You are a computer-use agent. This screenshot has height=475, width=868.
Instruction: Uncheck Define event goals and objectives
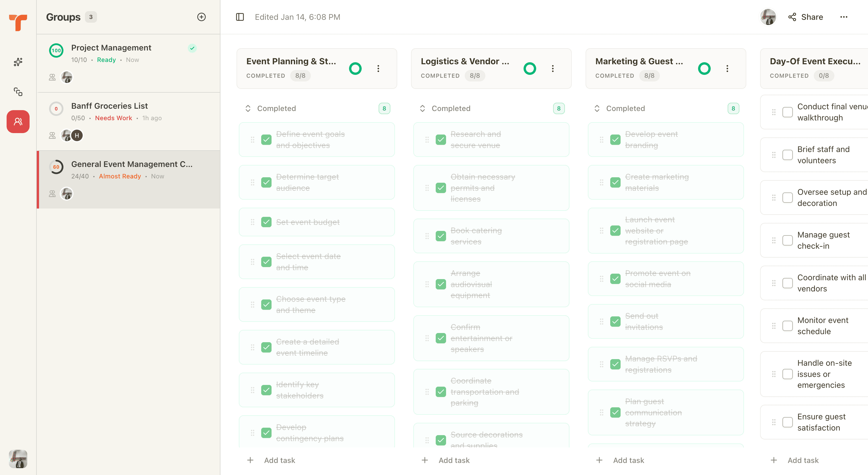pos(266,140)
